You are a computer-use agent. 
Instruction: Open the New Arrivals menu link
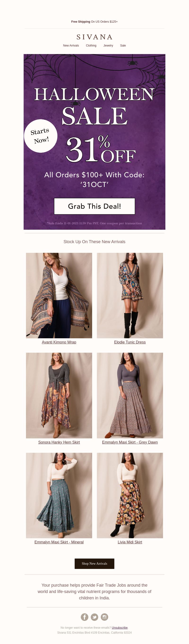point(71,46)
